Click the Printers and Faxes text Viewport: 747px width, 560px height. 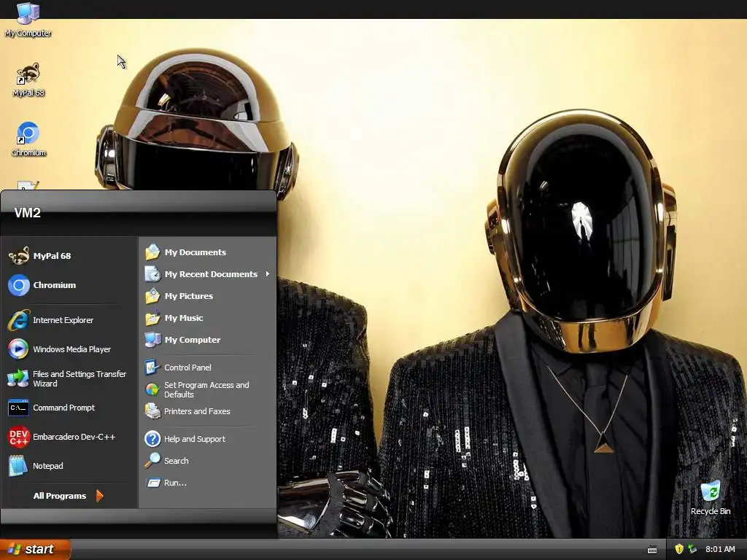click(197, 411)
